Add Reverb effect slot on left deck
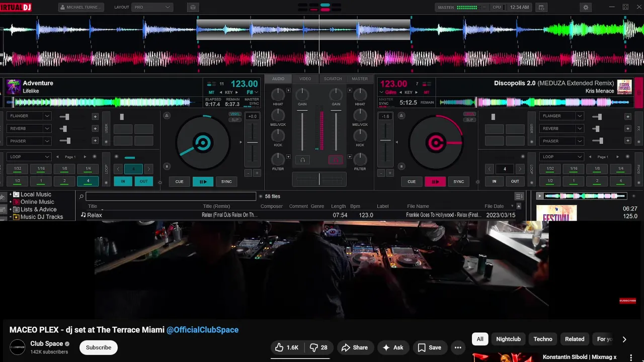Screen dimensions: 644x362 click(x=95, y=128)
